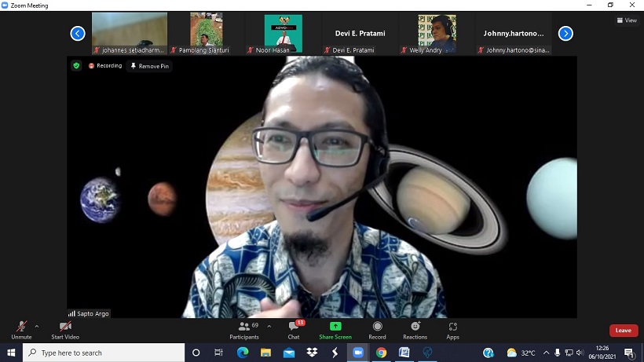644x362 pixels.
Task: Click the Remove Pin button
Action: click(x=149, y=66)
